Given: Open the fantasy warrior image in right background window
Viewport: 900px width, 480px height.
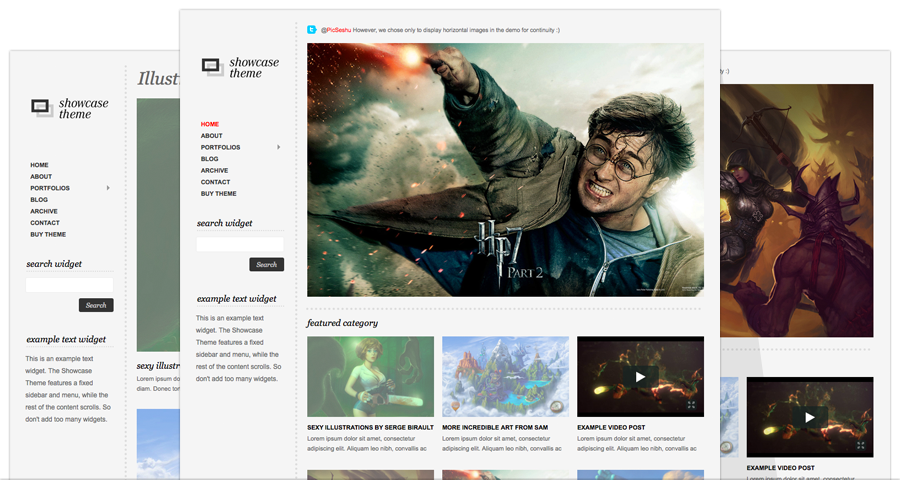Looking at the screenshot, I should [797, 211].
